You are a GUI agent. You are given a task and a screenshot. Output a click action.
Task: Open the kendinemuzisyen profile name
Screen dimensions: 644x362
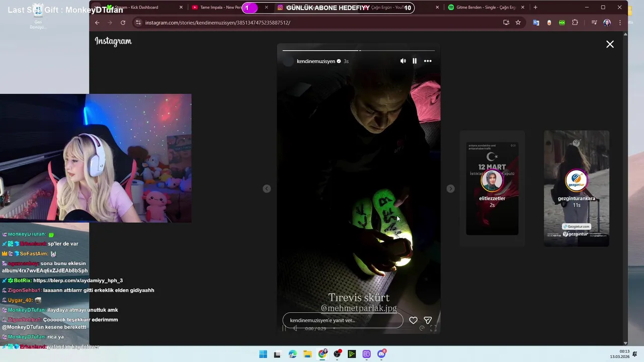(316, 61)
